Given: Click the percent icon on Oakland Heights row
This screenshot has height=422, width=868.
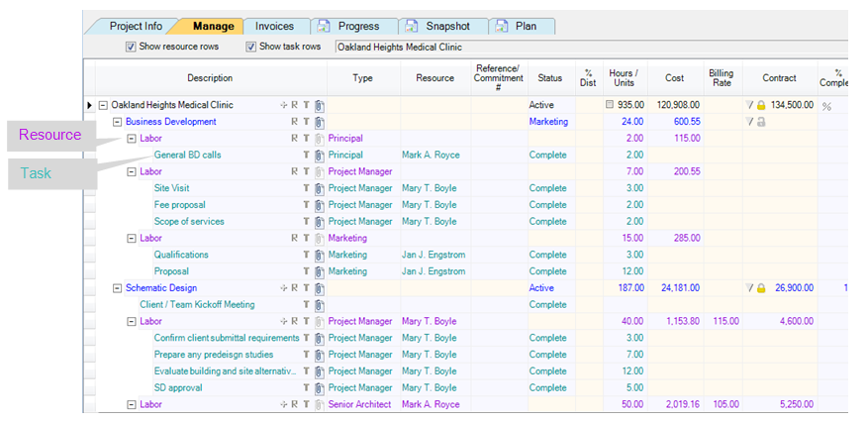Looking at the screenshot, I should (x=826, y=106).
